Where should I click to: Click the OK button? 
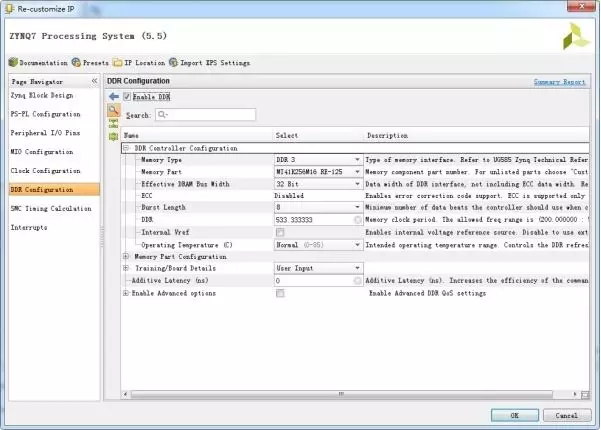[514, 415]
